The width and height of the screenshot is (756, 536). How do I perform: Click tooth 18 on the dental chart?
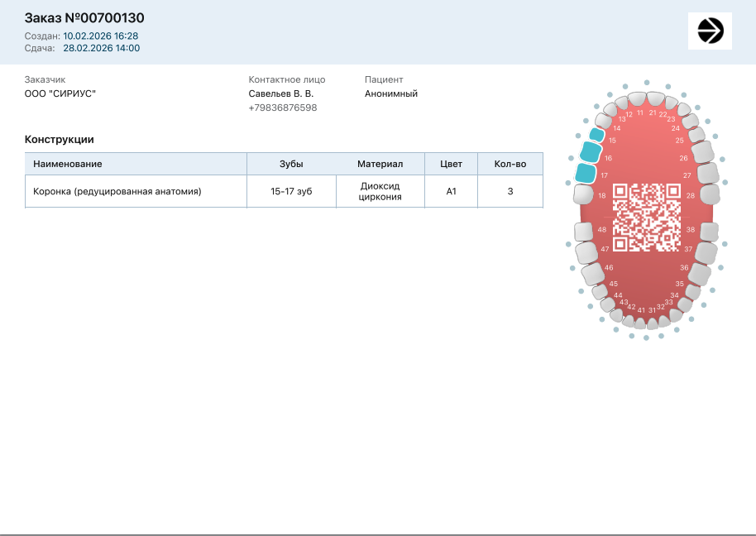(582, 194)
